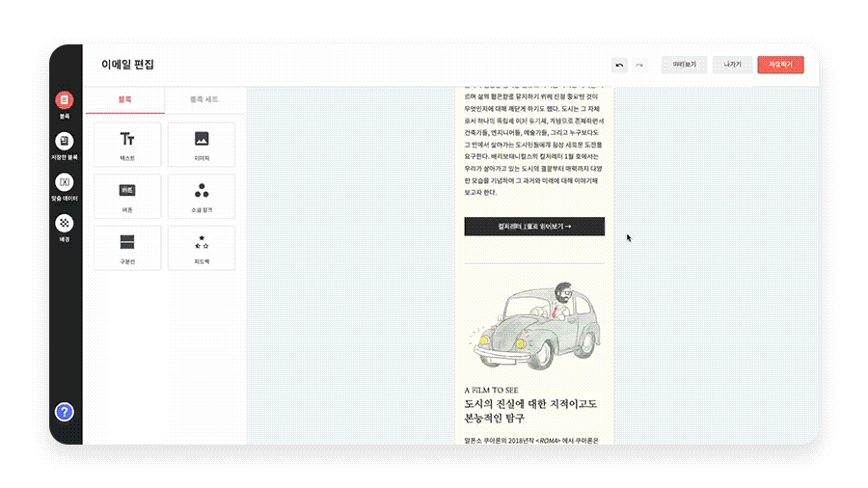
Task: Select the 소셜 링크 block
Action: click(x=202, y=196)
